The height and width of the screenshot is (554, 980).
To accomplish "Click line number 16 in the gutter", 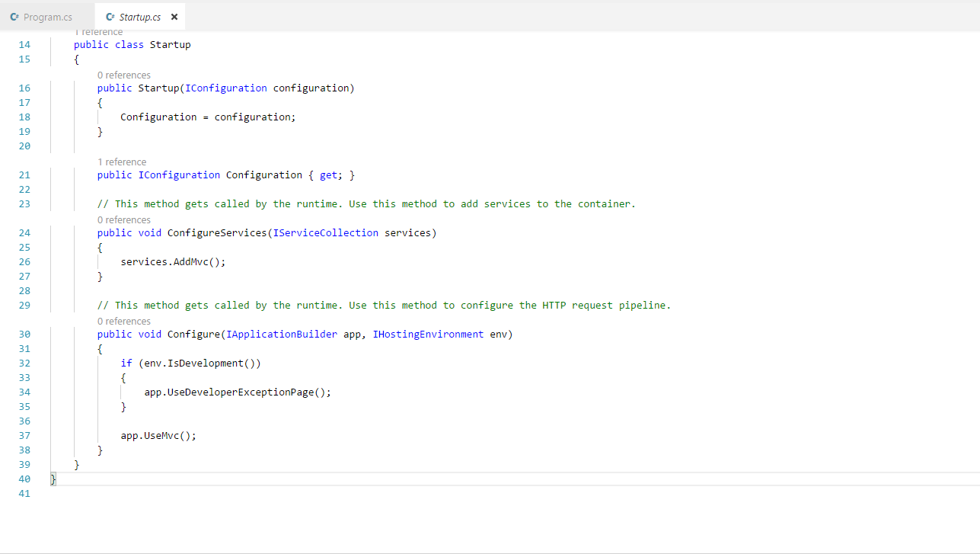I will 24,88.
